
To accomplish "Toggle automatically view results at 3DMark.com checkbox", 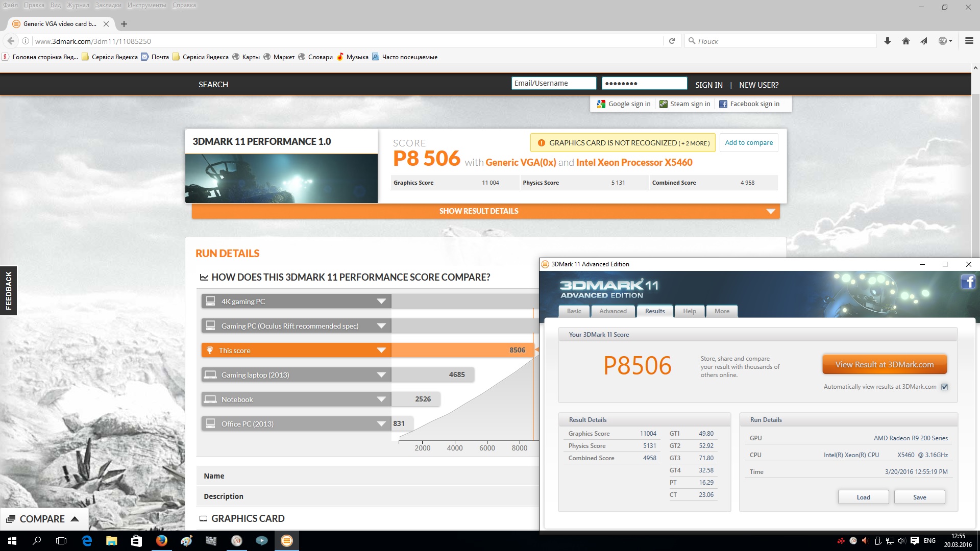I will tap(944, 387).
